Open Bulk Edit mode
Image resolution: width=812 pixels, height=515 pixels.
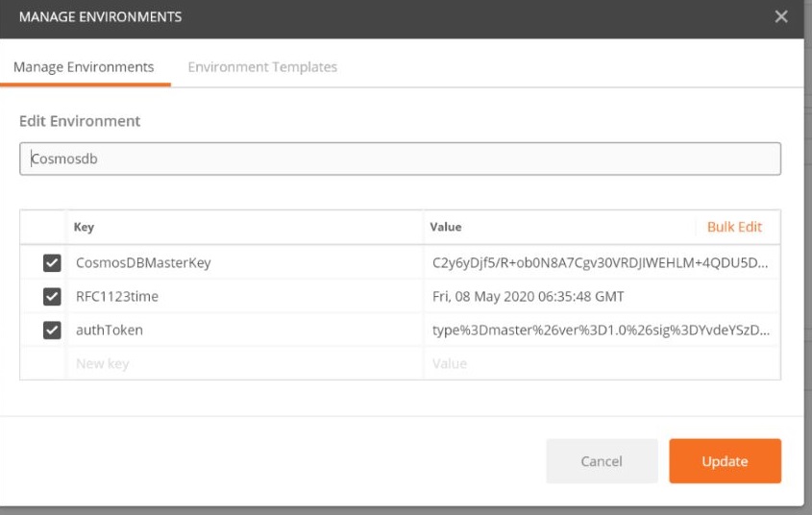pos(734,227)
